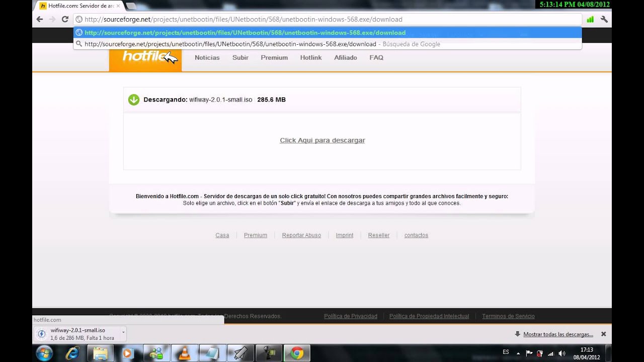Open the Subir page
Image resolution: width=644 pixels, height=362 pixels.
pyautogui.click(x=240, y=57)
